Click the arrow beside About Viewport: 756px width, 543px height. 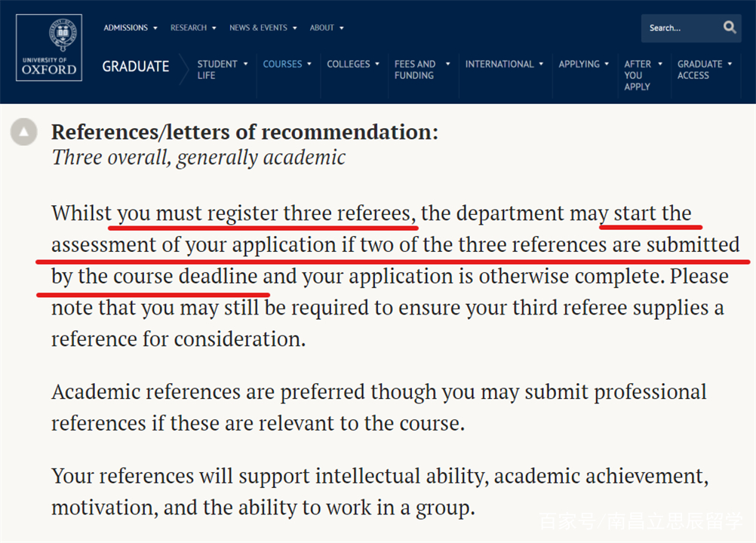pos(341,28)
